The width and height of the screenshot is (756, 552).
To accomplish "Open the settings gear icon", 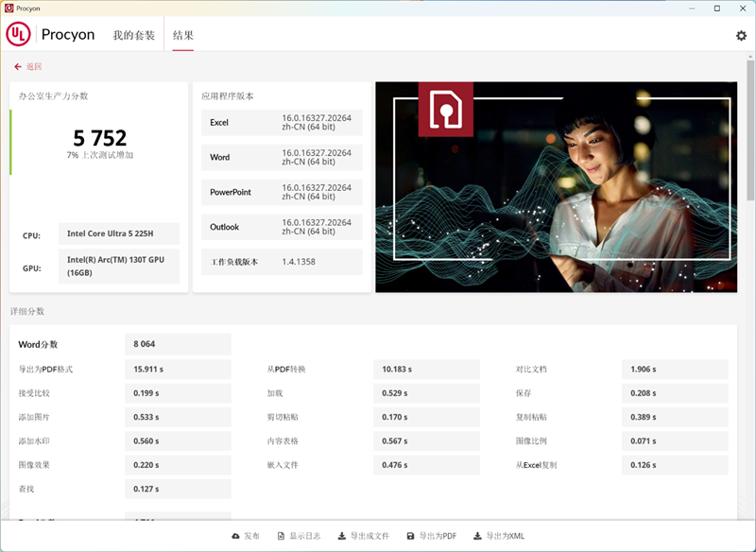I will 741,35.
